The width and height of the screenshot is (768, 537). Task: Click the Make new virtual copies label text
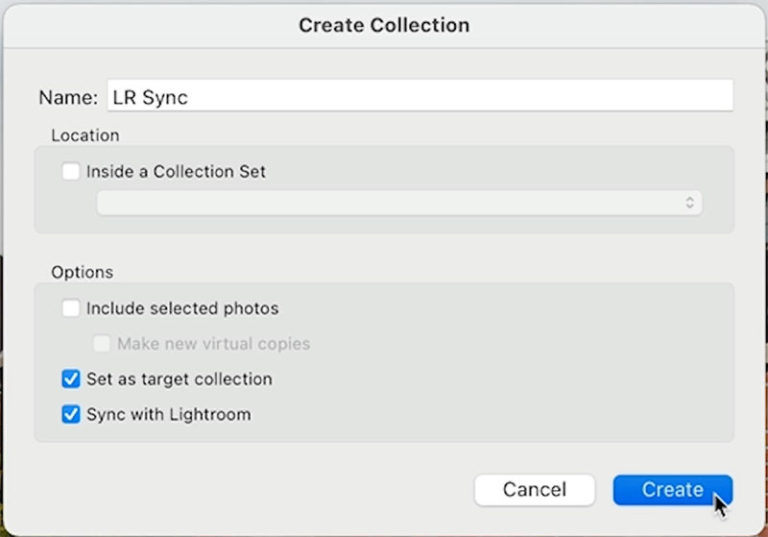coord(213,344)
